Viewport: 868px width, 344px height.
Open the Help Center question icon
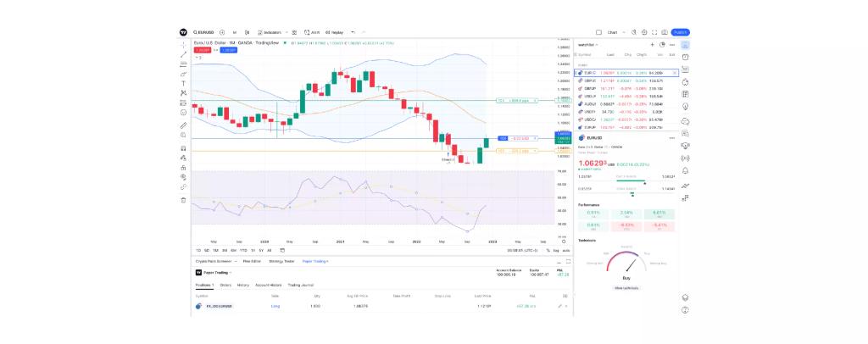point(685,310)
